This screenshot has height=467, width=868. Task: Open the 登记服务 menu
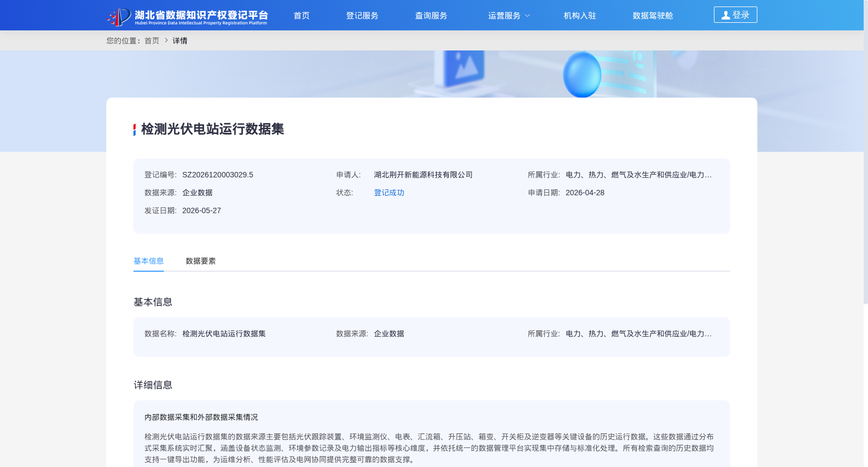pos(362,16)
